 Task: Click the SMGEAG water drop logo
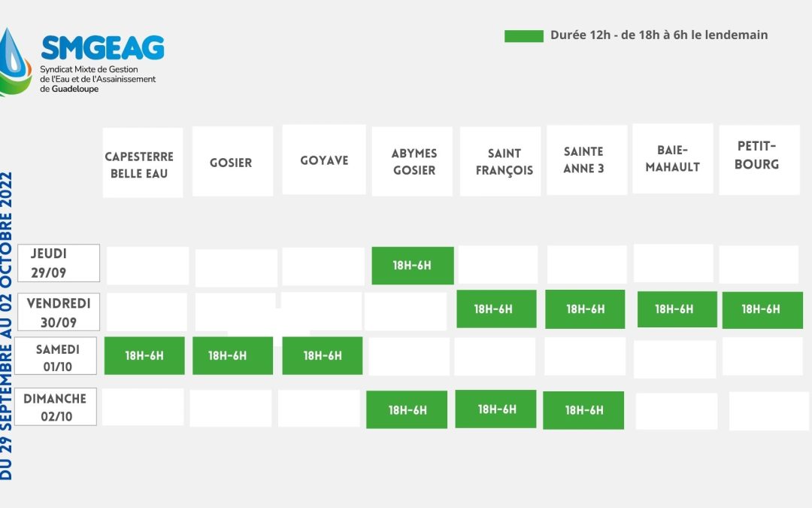click(14, 62)
